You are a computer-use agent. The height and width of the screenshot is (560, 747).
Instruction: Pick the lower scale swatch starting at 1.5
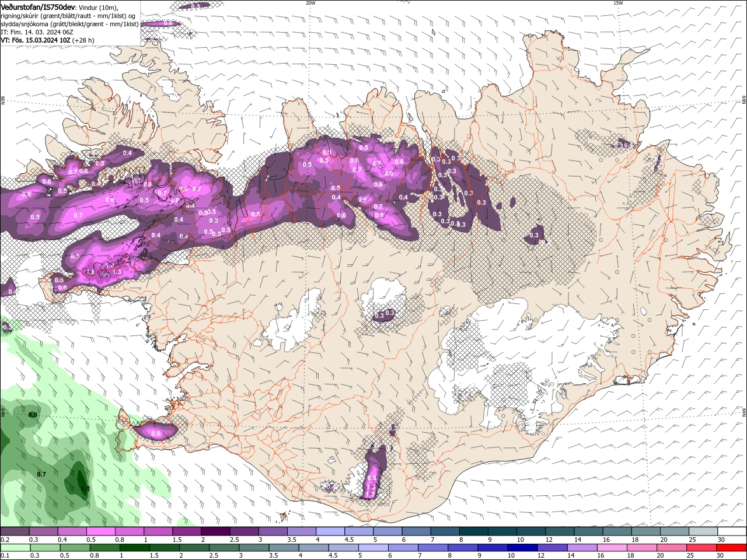pyautogui.click(x=165, y=548)
